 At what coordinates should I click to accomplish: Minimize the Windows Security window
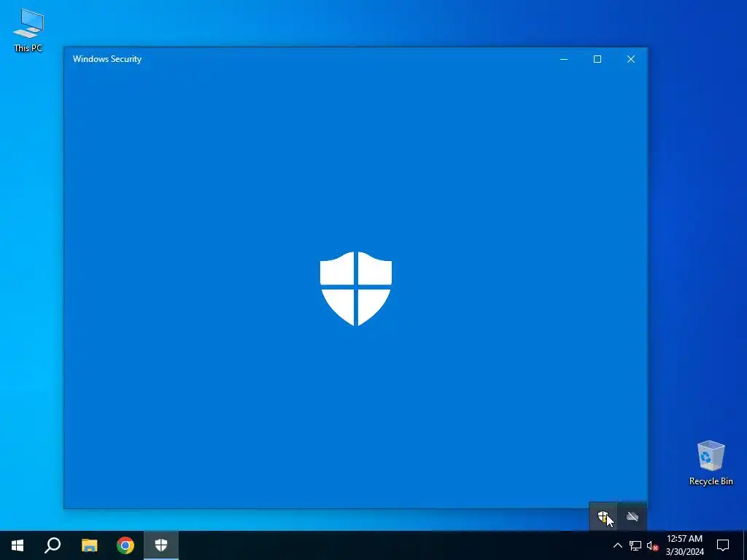pos(564,59)
